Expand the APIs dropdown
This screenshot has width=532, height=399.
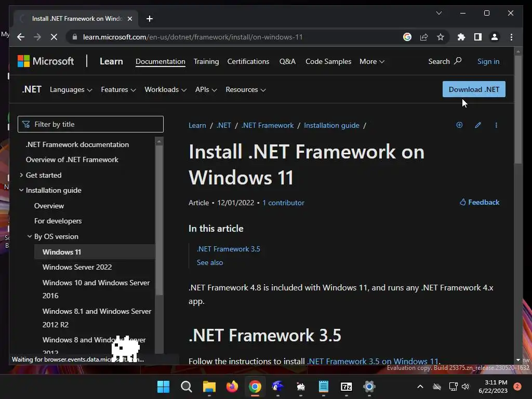point(206,89)
